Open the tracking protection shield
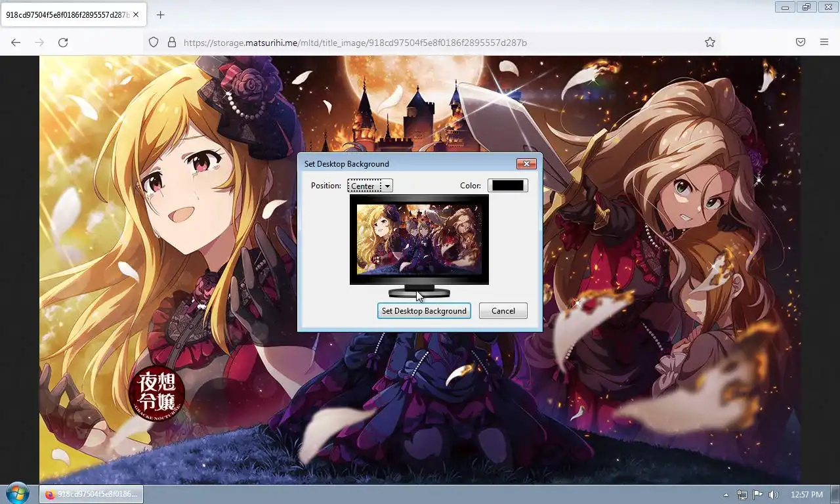Screen dimensions: 840x504 (154, 42)
